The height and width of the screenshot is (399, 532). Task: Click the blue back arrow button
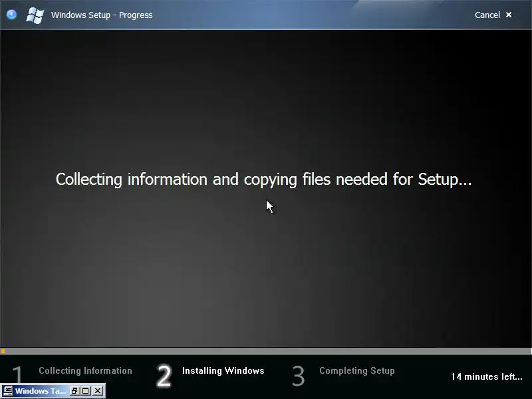[x=11, y=15]
